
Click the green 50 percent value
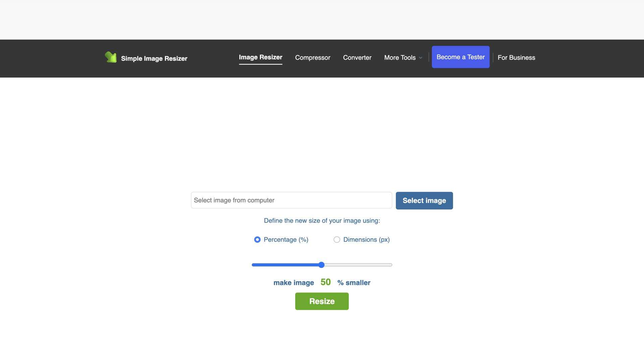(x=325, y=282)
